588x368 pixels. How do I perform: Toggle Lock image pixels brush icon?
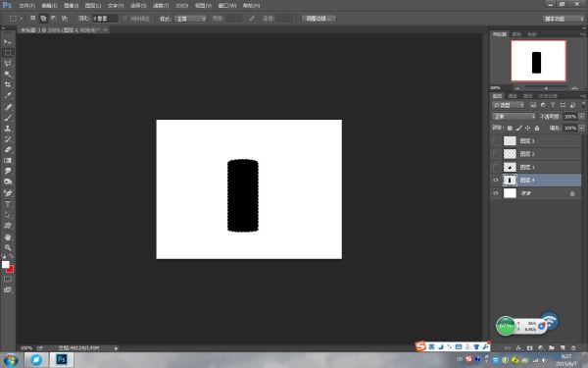pyautogui.click(x=518, y=128)
